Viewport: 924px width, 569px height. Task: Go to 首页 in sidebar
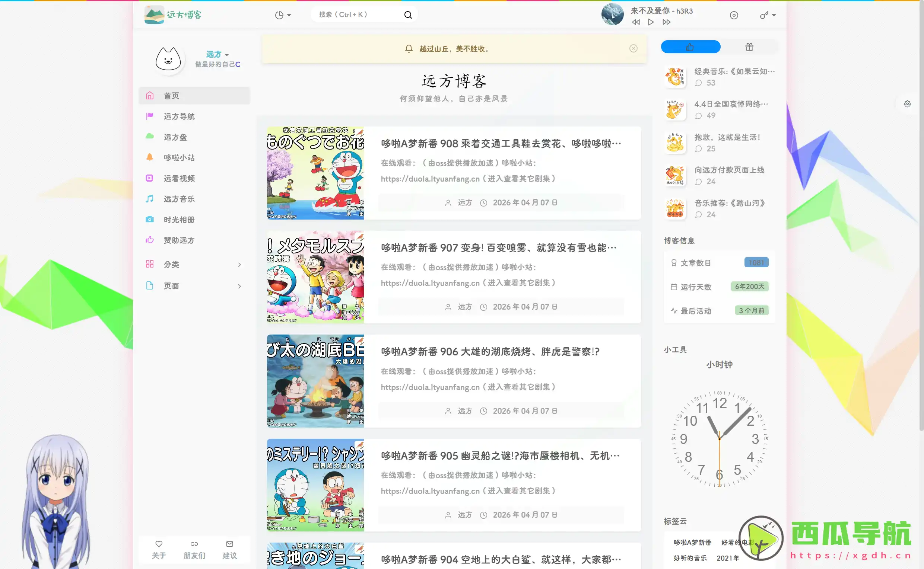[194, 96]
